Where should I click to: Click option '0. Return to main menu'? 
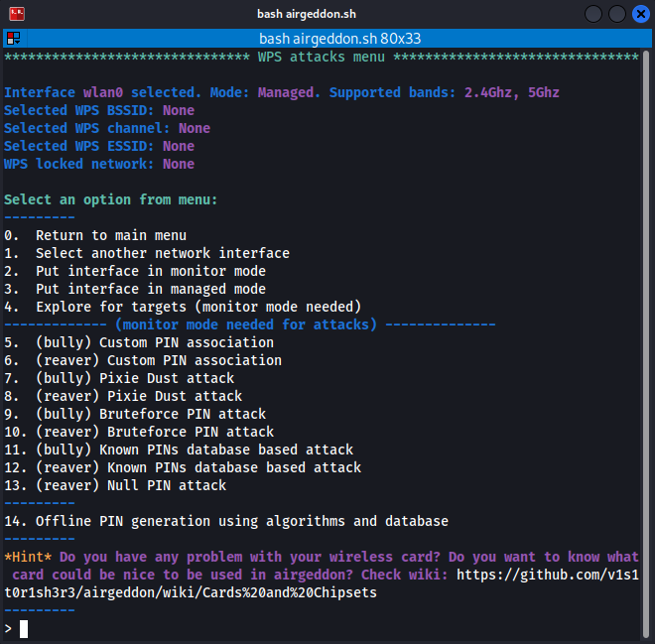[95, 235]
